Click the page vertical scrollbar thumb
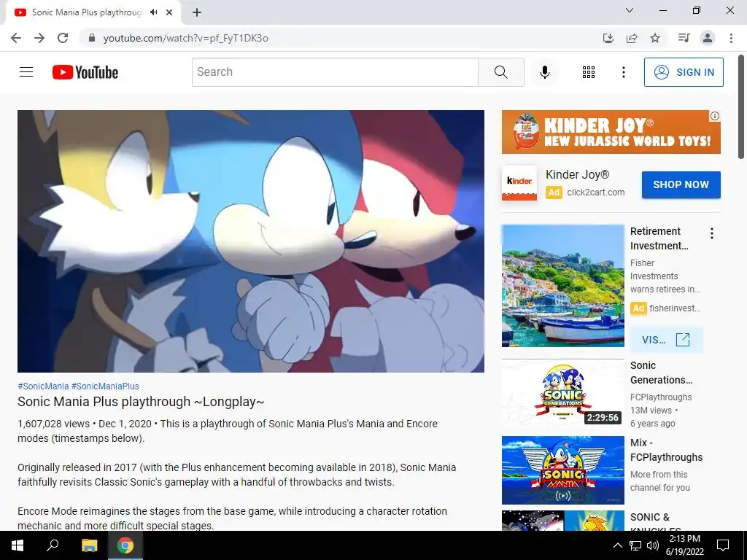 click(741, 107)
